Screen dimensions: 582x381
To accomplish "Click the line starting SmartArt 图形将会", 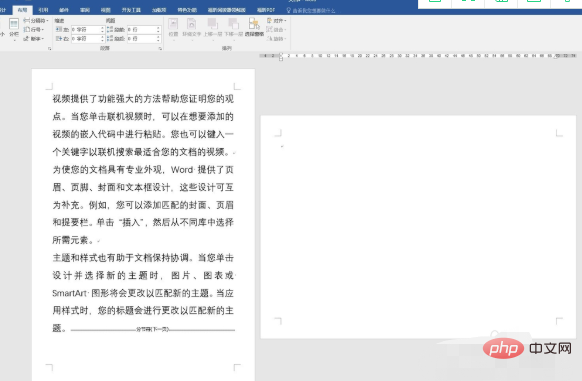I will 143,293.
